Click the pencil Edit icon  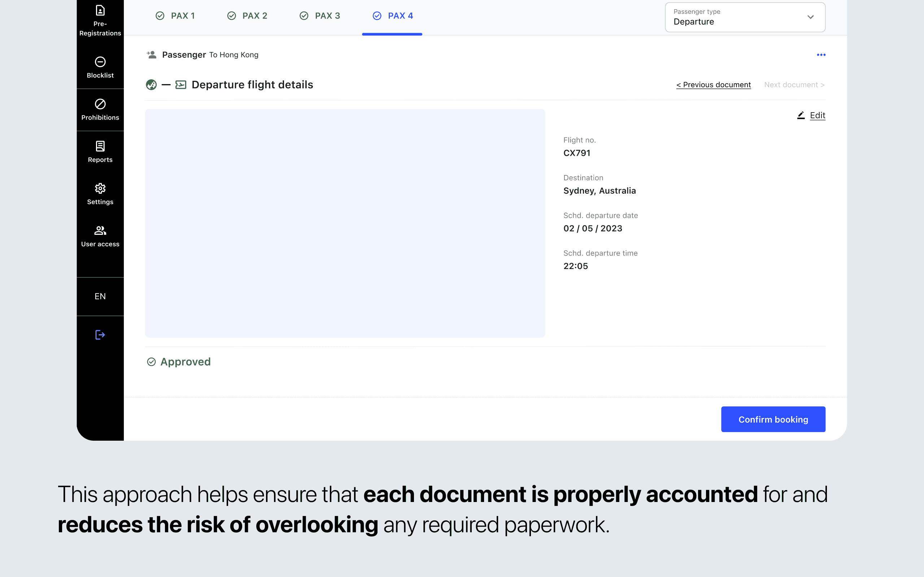click(x=801, y=115)
